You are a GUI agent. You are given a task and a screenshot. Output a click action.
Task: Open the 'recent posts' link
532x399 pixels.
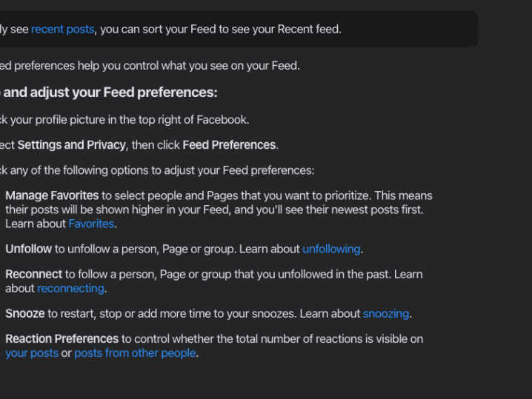(63, 30)
